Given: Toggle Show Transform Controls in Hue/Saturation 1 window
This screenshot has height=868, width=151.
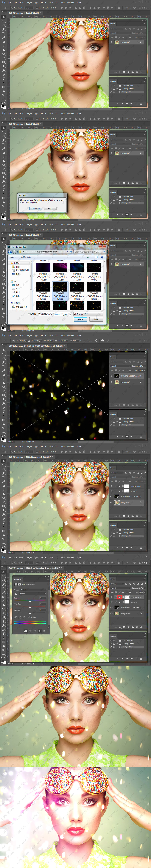Looking at the screenshot, I should 37,563.
